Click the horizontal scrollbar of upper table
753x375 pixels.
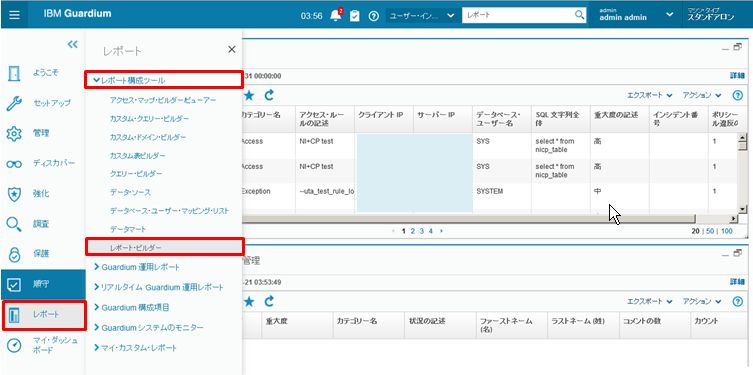coord(468,219)
